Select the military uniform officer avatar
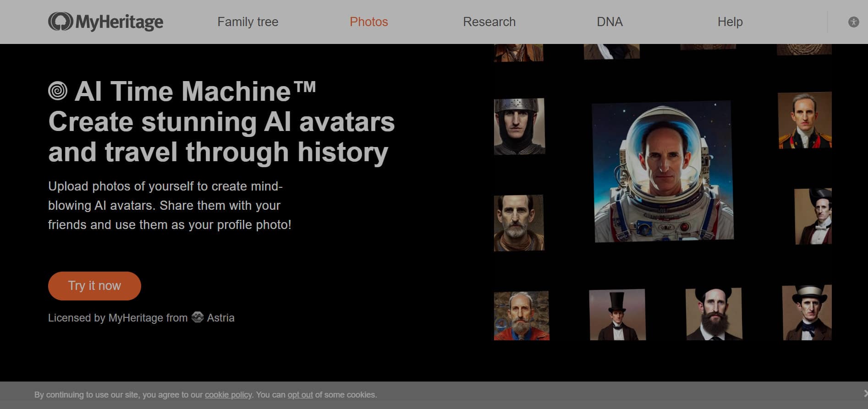The height and width of the screenshot is (409, 868). click(805, 120)
